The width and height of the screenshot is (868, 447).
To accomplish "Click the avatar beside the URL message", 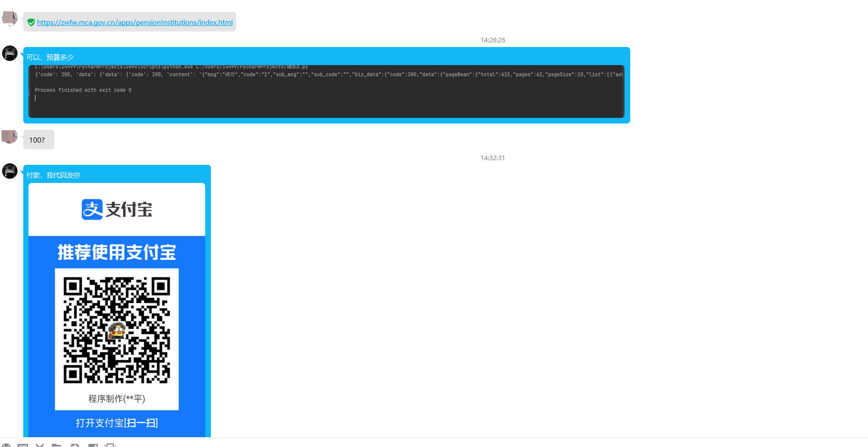I will [x=10, y=19].
